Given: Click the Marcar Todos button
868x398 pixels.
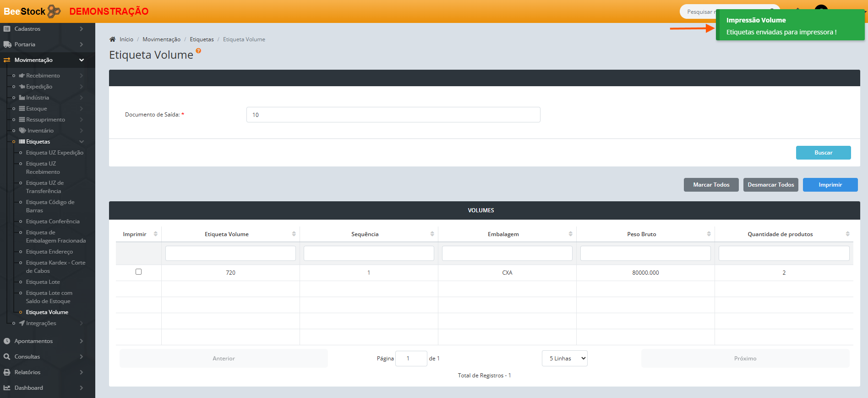Looking at the screenshot, I should point(711,185).
